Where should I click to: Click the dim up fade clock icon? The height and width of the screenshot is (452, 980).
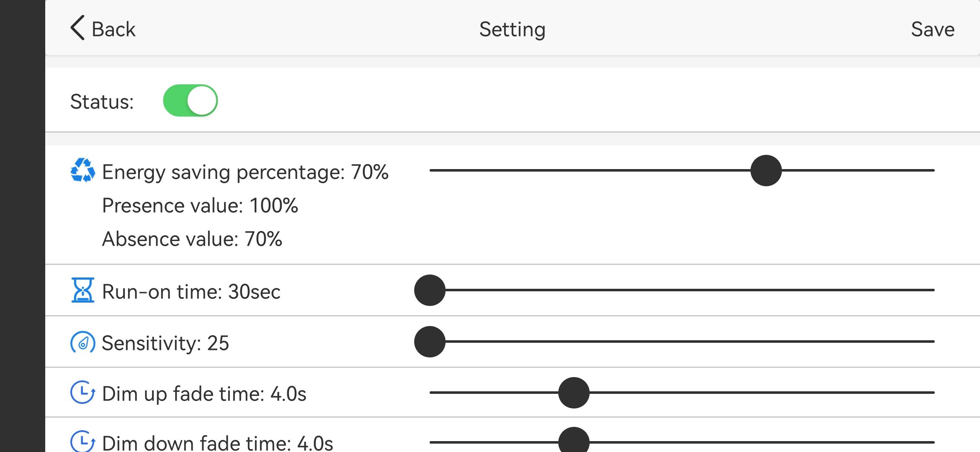[x=83, y=392]
